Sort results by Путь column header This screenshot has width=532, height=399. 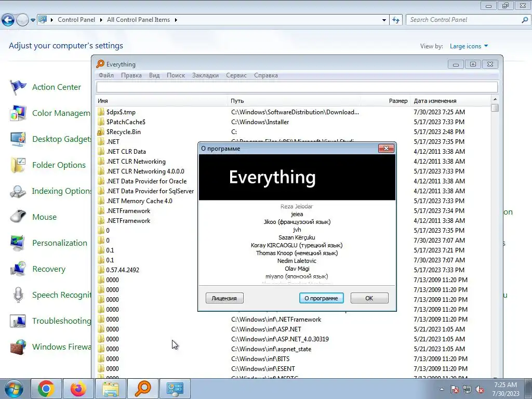tap(294, 101)
